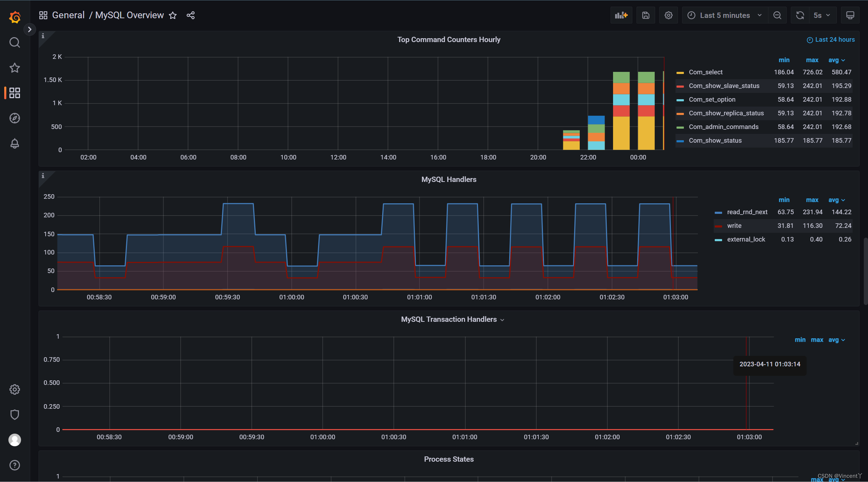868x482 pixels.
Task: Open the Explore compass in the sidebar
Action: pos(14,118)
